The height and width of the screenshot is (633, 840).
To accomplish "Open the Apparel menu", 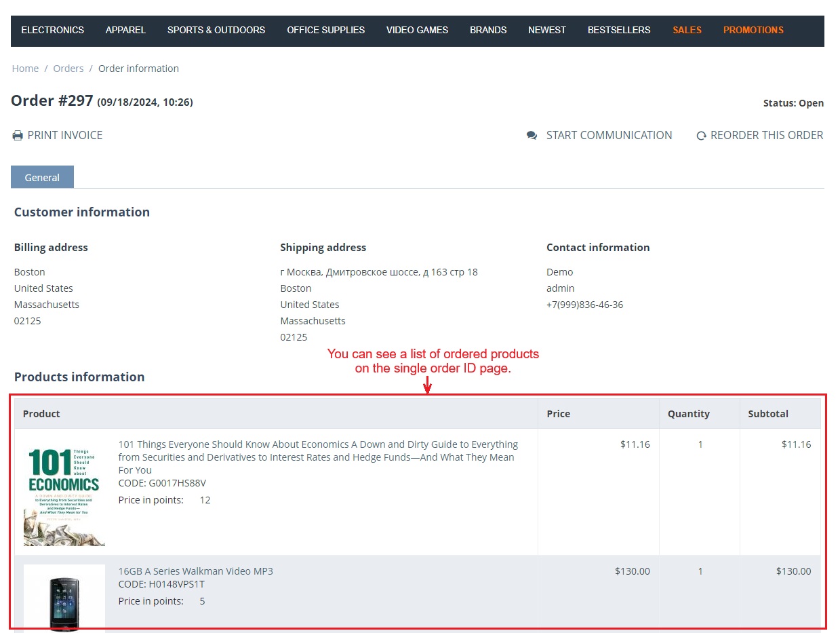I will pos(125,30).
